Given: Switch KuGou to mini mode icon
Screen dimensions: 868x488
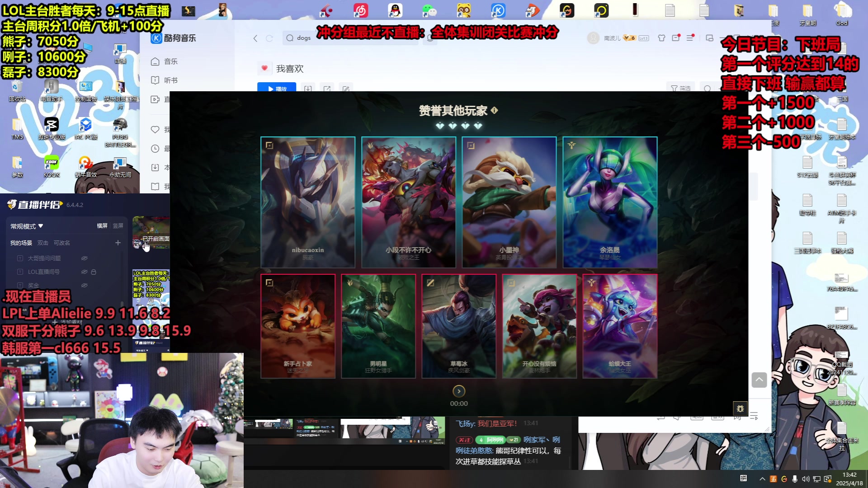Looking at the screenshot, I should (710, 38).
